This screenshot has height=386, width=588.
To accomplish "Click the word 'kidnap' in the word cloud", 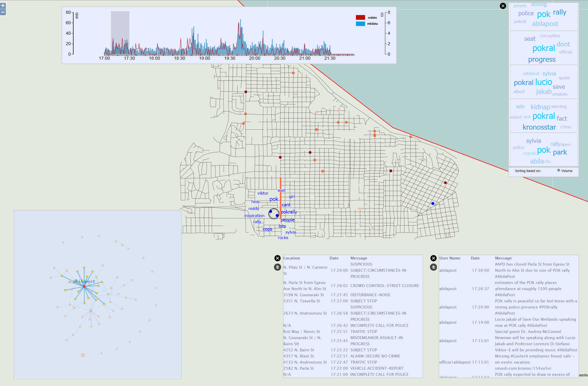I will coord(540,107).
